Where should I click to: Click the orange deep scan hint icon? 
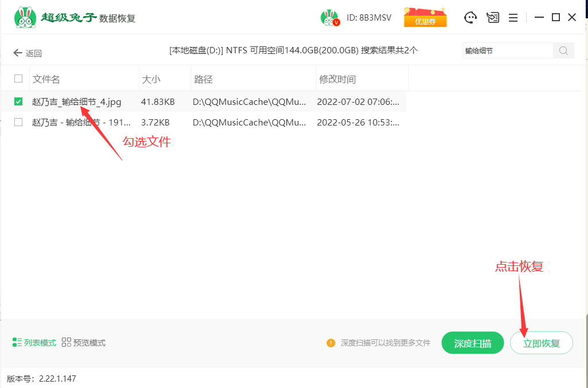[331, 343]
